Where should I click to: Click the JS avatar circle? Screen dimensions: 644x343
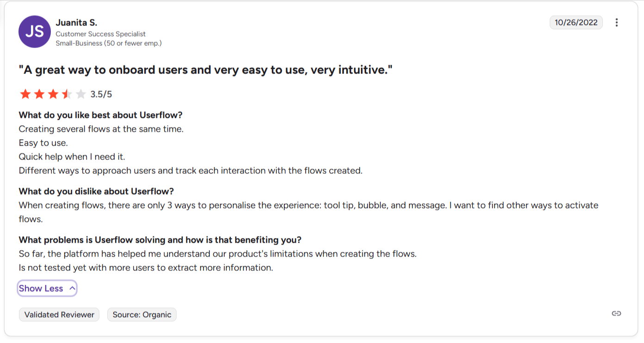[35, 32]
